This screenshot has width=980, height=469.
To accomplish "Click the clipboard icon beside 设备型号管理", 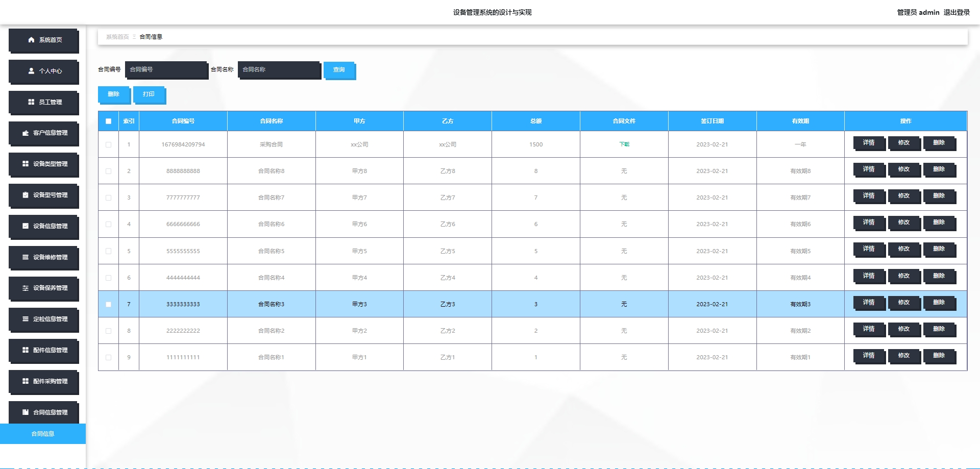I will coord(26,195).
